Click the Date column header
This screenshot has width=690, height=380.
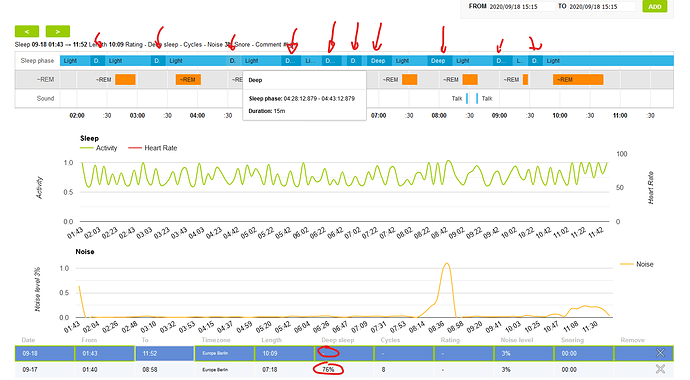click(28, 340)
